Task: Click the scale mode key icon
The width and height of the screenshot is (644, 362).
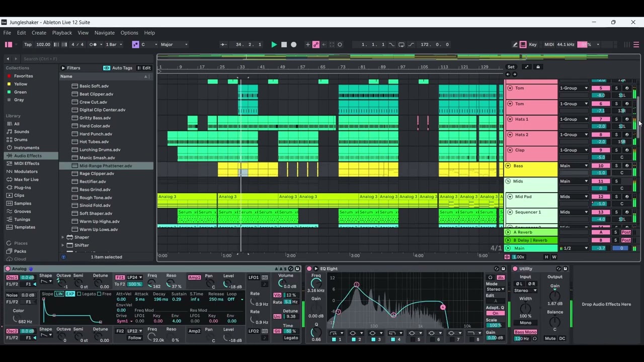Action: click(x=135, y=45)
